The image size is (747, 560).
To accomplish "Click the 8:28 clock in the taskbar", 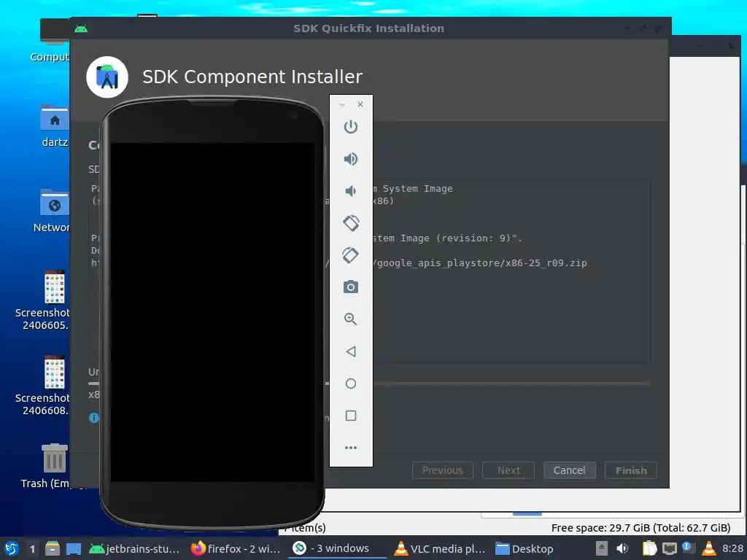I will (732, 548).
